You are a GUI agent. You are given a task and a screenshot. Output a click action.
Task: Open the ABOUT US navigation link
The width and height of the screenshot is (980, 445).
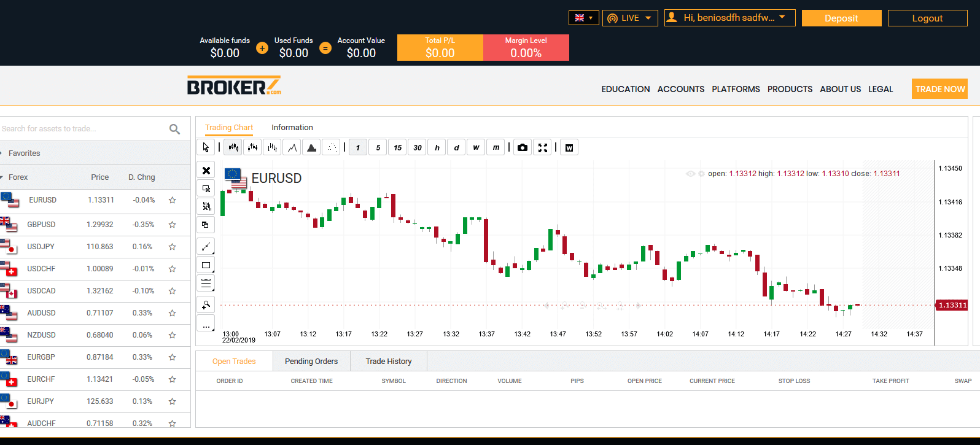pyautogui.click(x=841, y=89)
